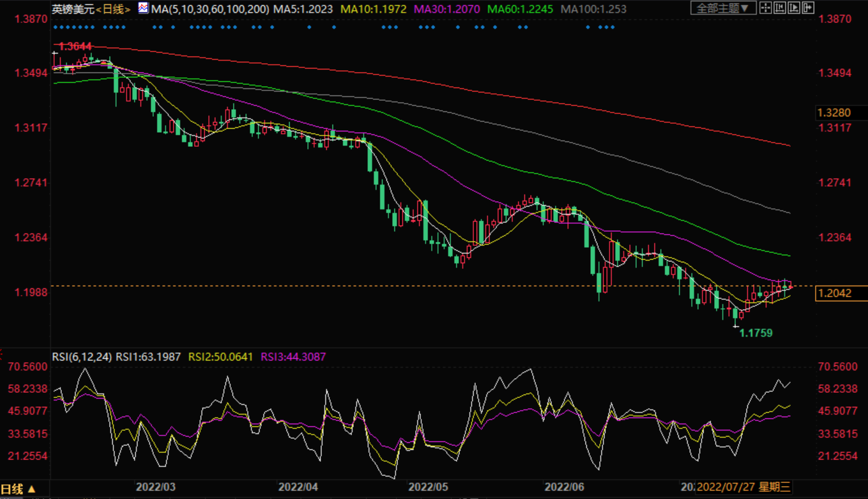
Task: Click the play-forward axis icon
Action: click(794, 8)
